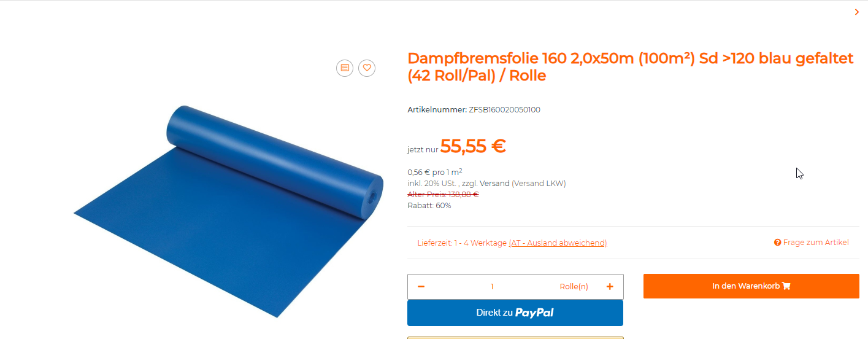Click the partially visible yellow button below PayPal
The image size is (868, 339).
(515, 337)
